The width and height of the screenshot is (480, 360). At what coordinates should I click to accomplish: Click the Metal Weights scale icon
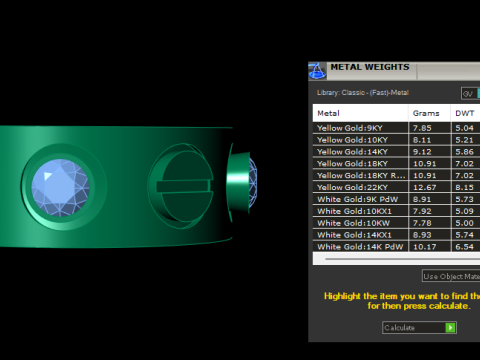[317, 71]
